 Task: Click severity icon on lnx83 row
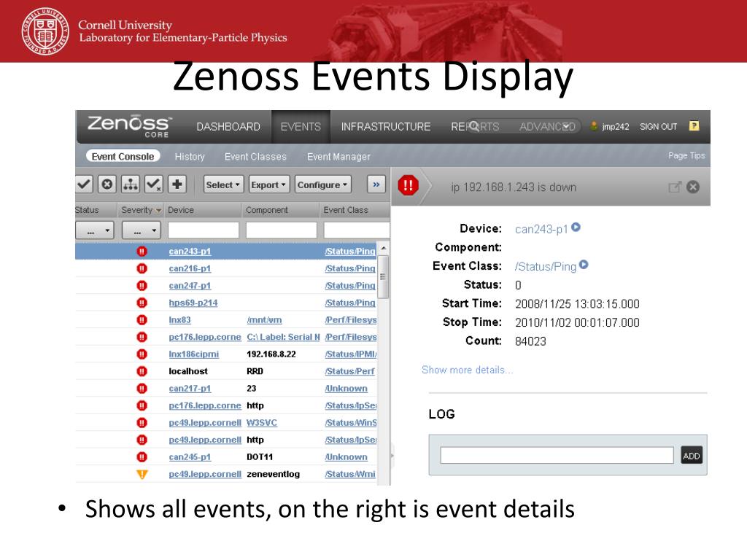point(142,320)
